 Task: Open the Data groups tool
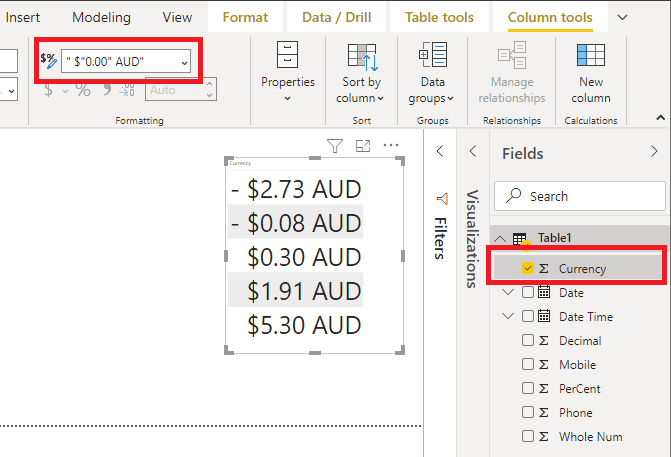(432, 73)
